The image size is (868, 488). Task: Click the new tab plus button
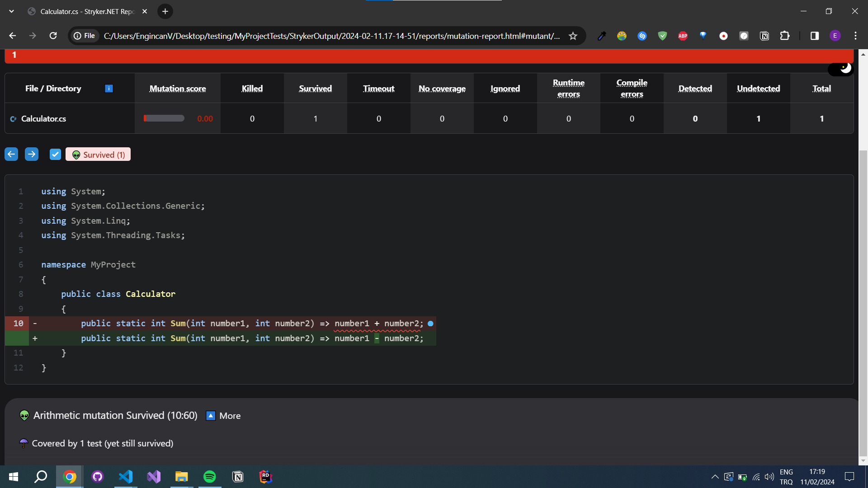click(165, 11)
